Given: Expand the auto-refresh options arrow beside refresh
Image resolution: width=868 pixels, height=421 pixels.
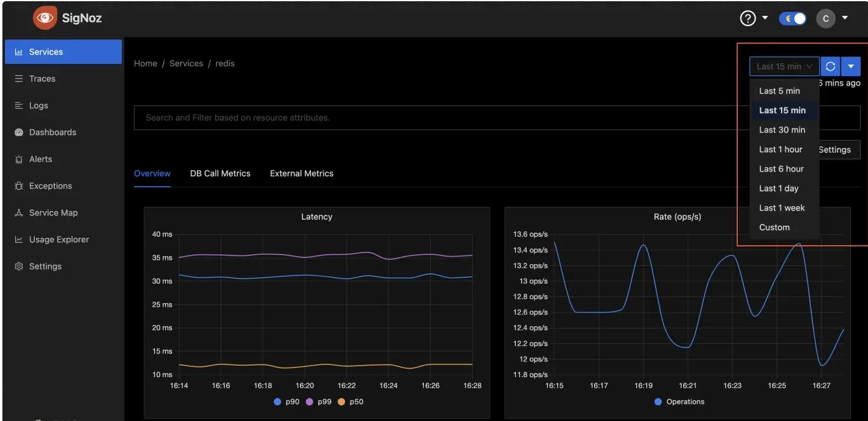Looking at the screenshot, I should click(x=851, y=66).
